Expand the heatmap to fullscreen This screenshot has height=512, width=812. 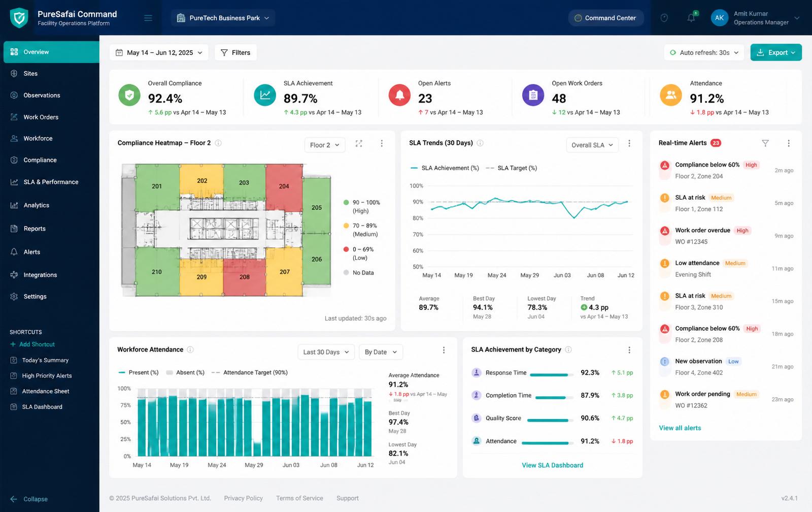point(359,144)
